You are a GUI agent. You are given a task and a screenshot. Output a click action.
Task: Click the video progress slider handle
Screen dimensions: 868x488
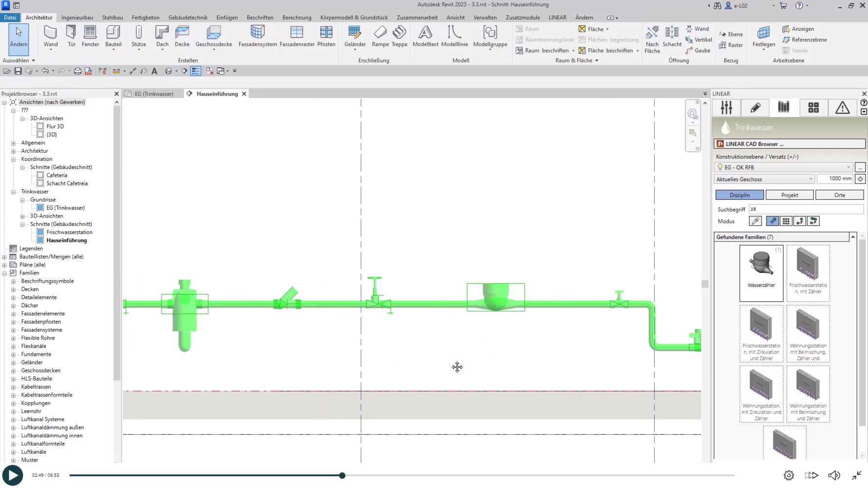point(342,475)
